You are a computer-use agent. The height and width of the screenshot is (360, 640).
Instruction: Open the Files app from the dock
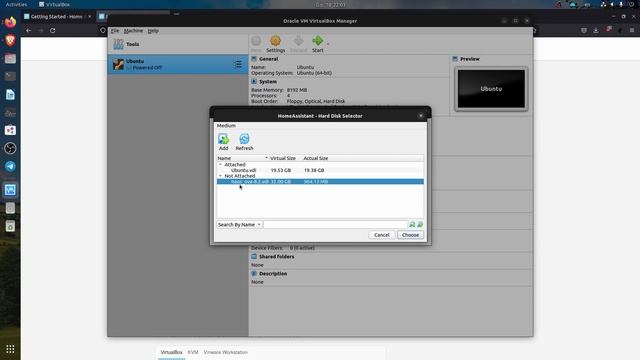10,58
